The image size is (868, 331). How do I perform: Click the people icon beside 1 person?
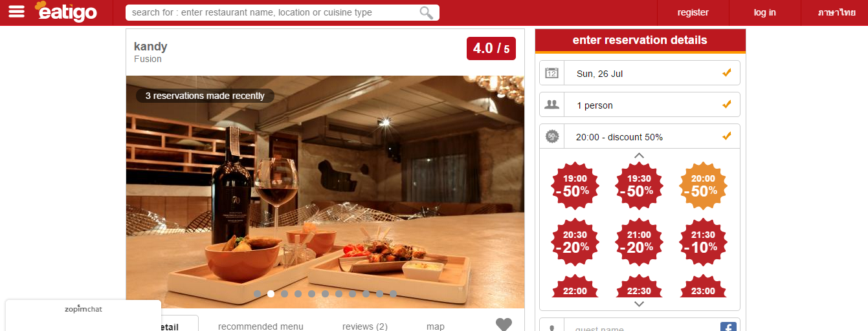[551, 105]
